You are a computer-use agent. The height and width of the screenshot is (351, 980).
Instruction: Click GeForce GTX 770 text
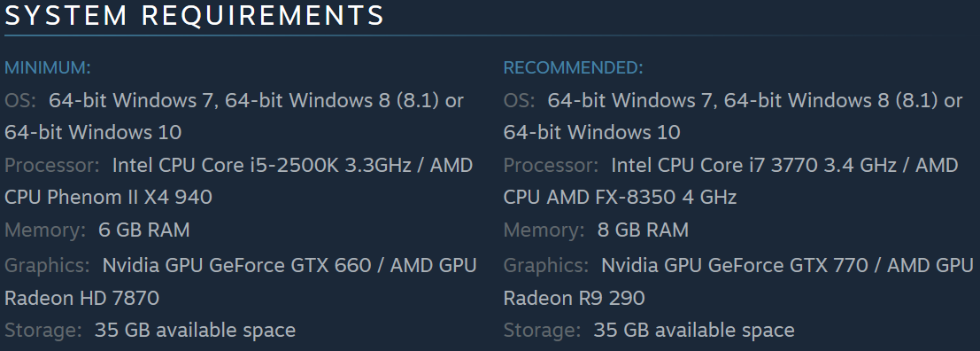pyautogui.click(x=790, y=265)
